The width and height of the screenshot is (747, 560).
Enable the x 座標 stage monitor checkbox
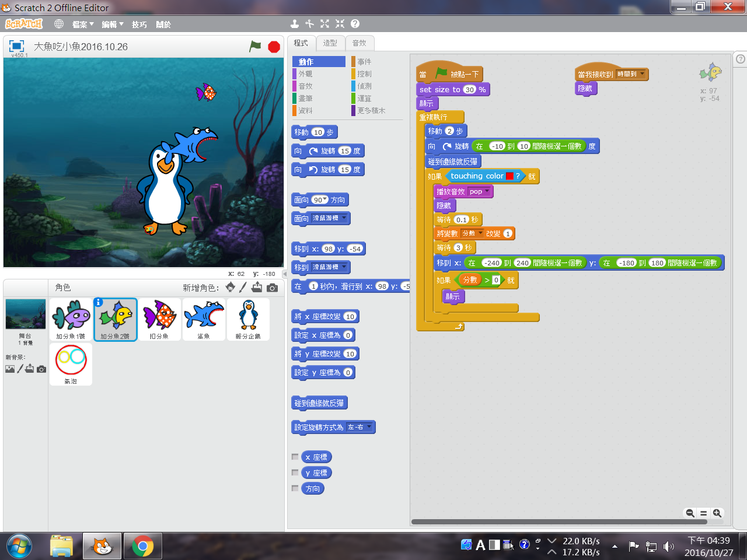[295, 457]
